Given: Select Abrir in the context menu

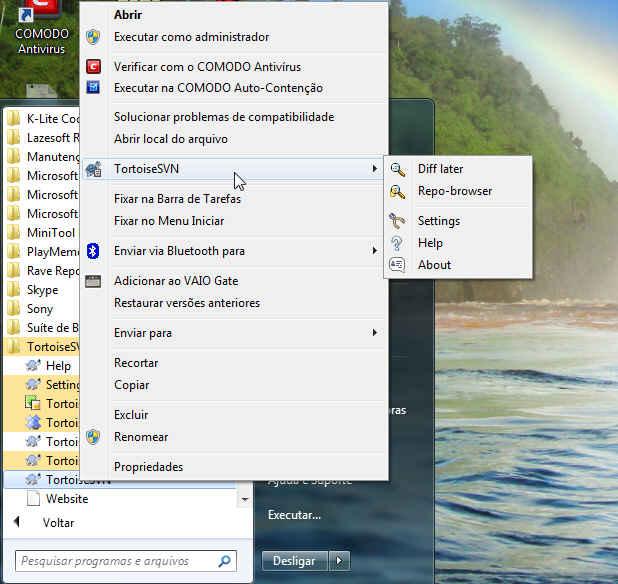Looking at the screenshot, I should (234, 15).
